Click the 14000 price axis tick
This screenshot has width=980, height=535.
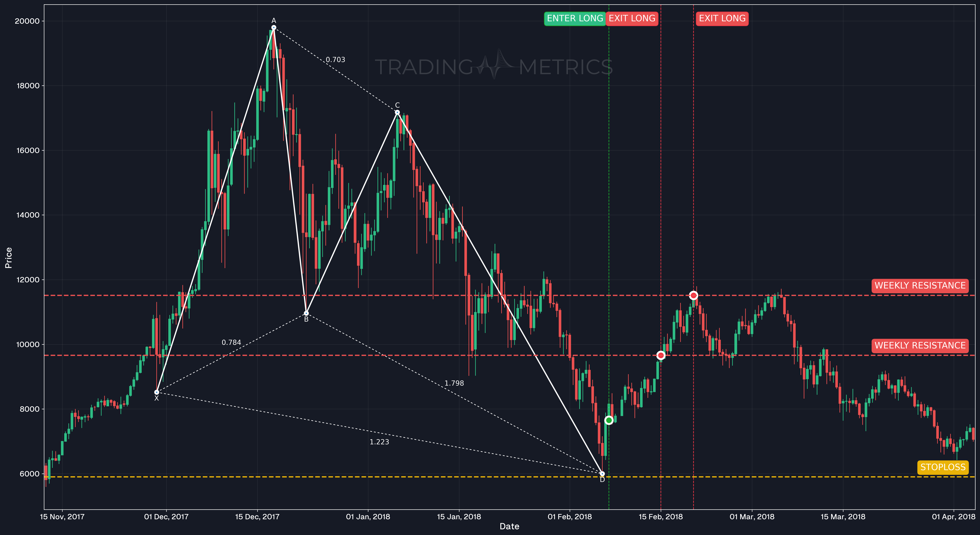coord(28,215)
